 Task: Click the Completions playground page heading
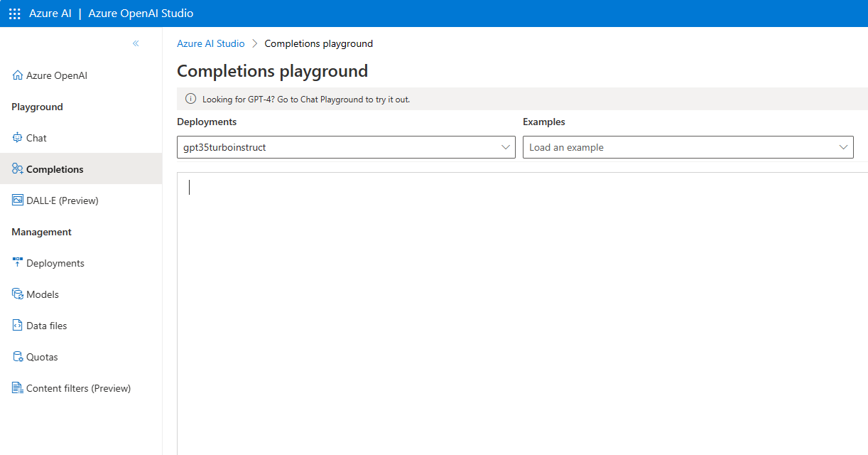pos(273,71)
